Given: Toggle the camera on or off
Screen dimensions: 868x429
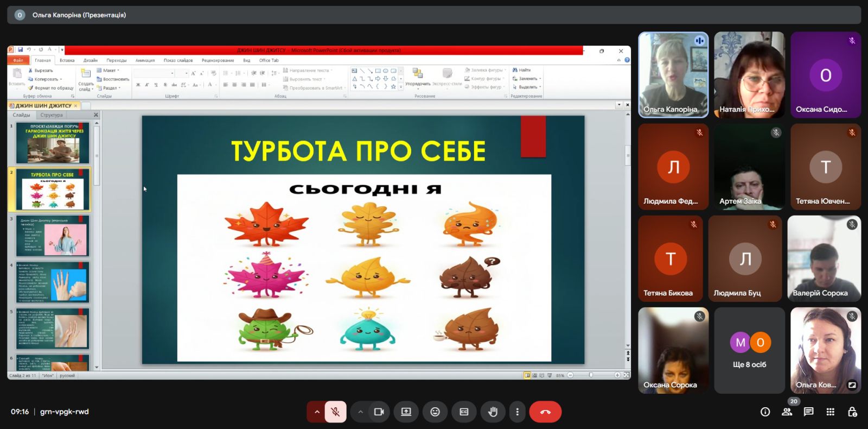Looking at the screenshot, I should pos(379,412).
